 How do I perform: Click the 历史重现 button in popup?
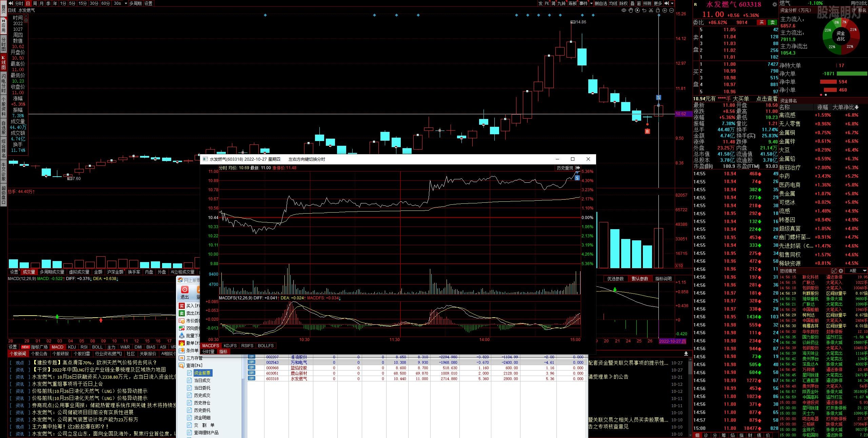(x=565, y=168)
